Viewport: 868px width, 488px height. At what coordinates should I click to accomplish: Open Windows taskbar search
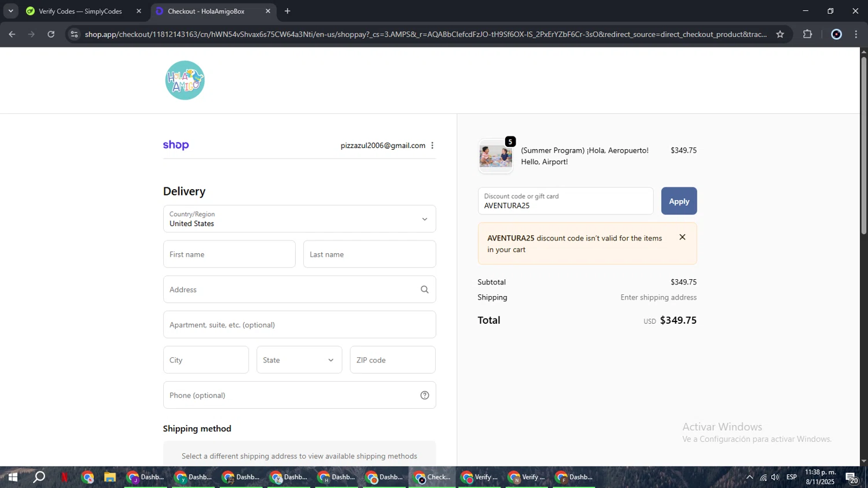coord(39,477)
